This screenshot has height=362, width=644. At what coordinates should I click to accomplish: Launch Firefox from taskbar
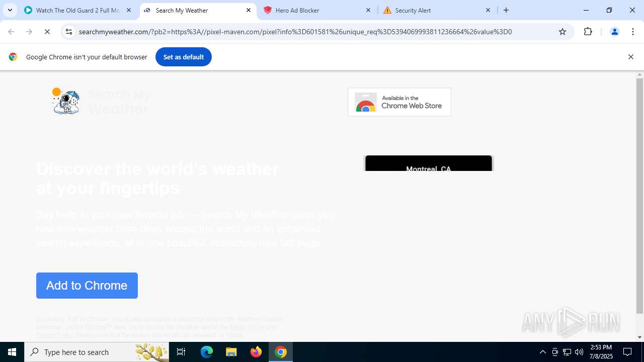(256, 352)
